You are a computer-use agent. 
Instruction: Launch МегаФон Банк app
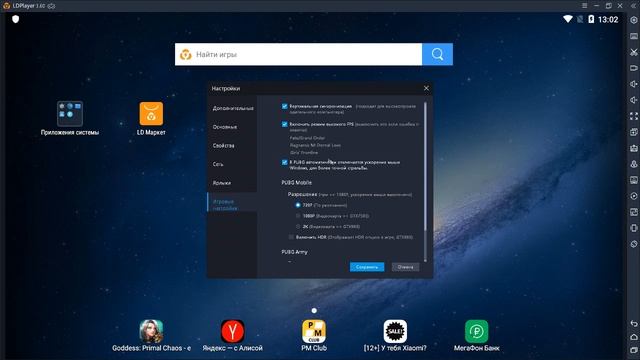tap(476, 331)
